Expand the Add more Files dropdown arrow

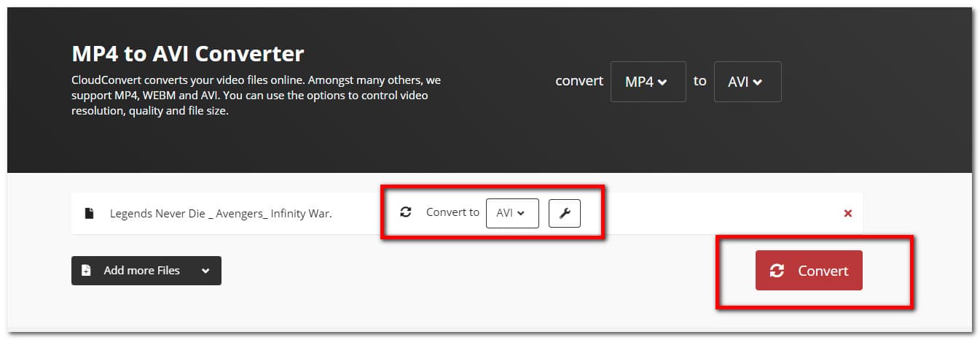coord(205,271)
